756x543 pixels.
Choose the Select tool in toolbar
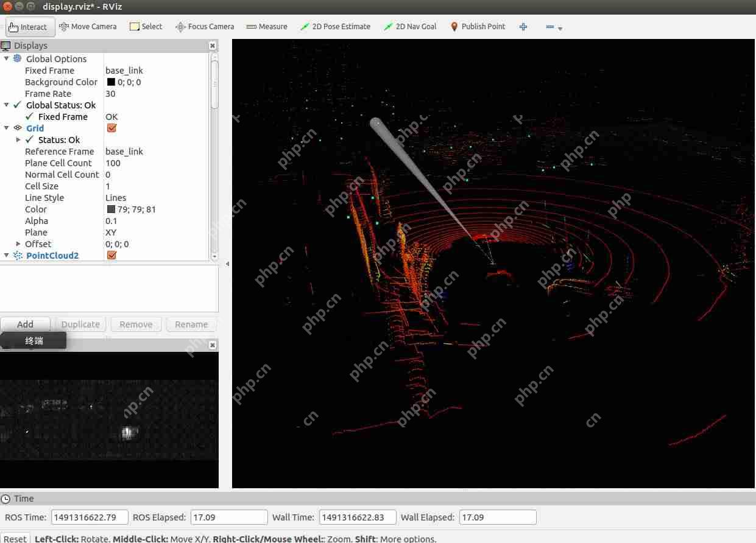146,27
